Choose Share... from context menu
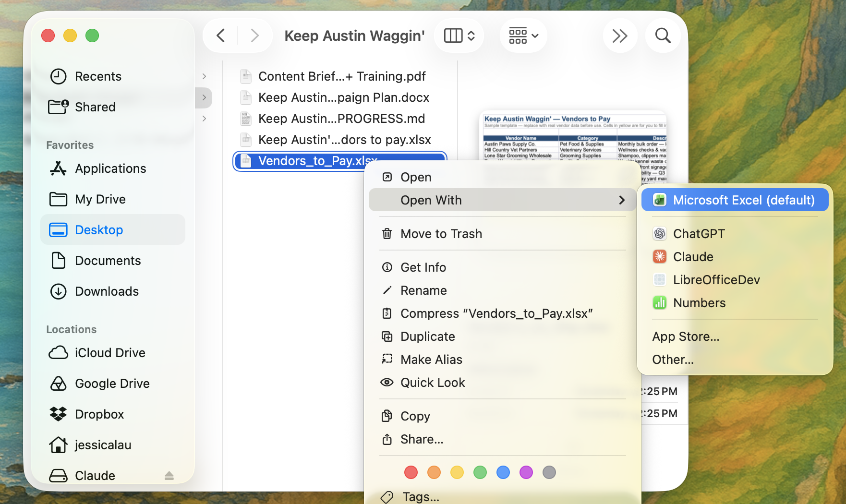Image resolution: width=846 pixels, height=504 pixels. click(502, 439)
